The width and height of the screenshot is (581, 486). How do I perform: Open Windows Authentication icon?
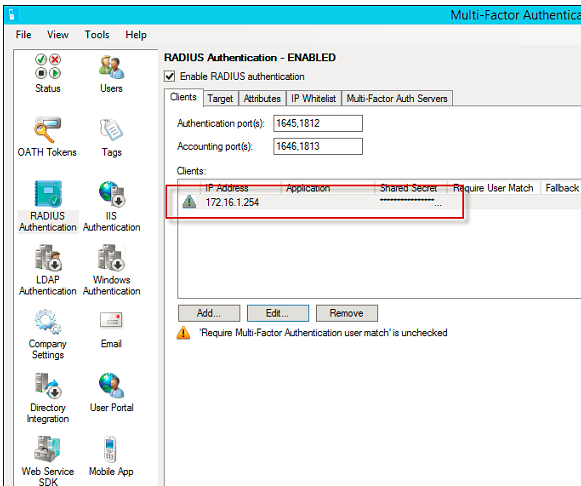[x=112, y=257]
